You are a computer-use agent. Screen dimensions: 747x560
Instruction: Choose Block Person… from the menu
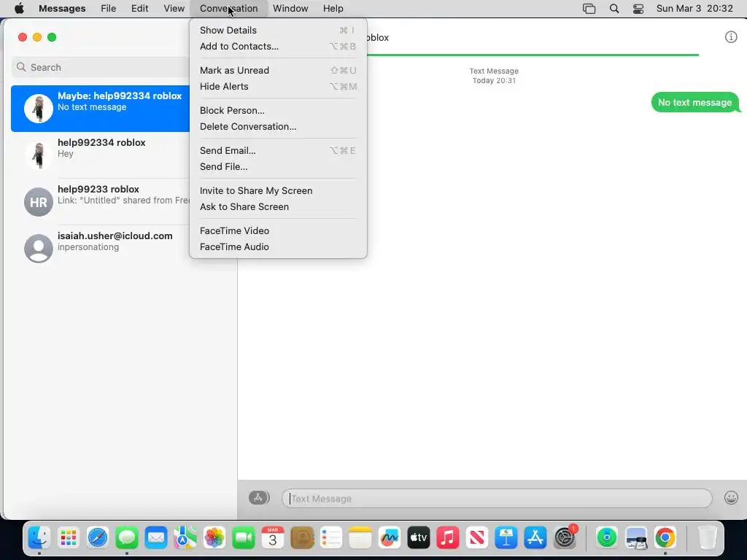pyautogui.click(x=278, y=110)
